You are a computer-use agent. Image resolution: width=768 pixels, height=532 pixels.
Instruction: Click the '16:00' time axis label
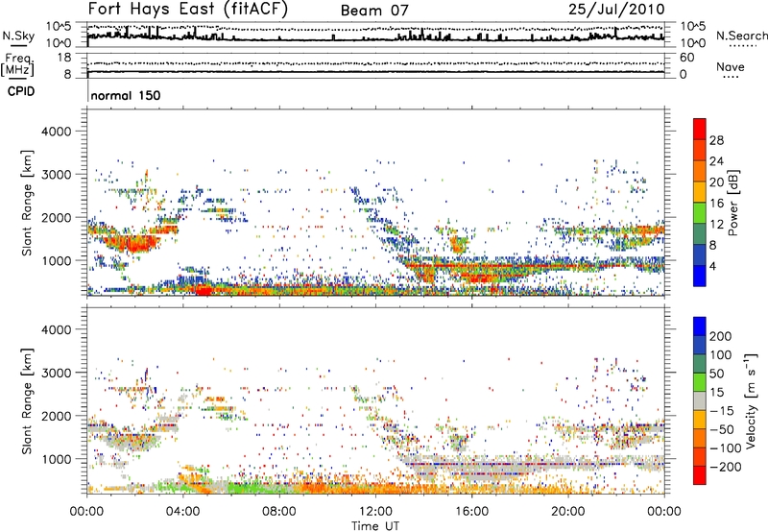(471, 512)
